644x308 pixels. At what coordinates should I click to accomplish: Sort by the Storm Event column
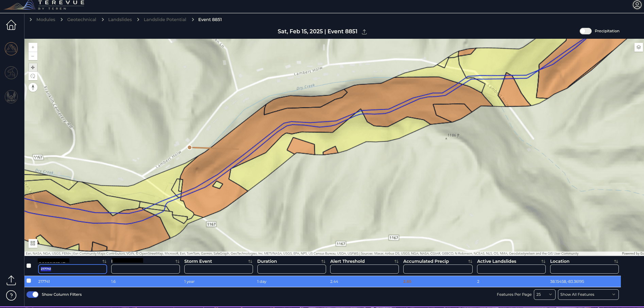(250, 261)
